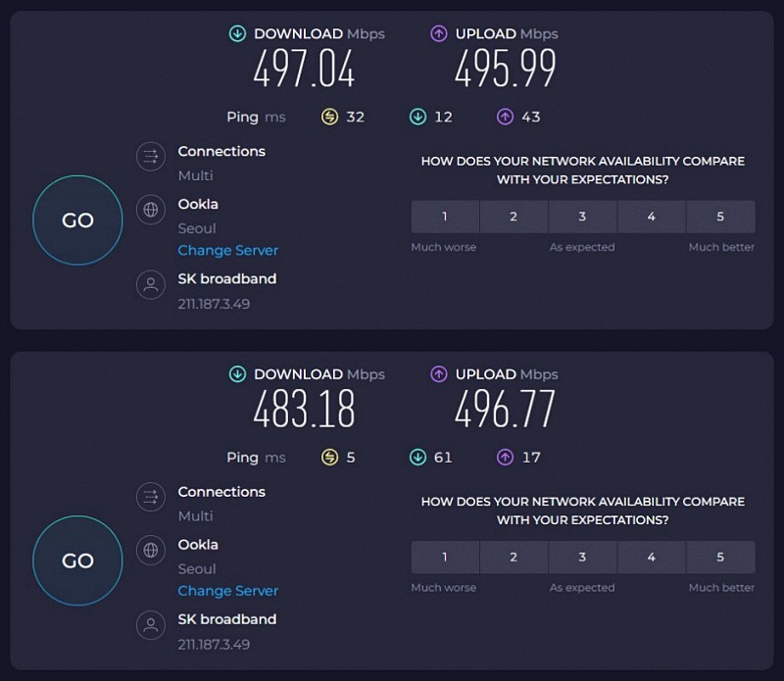Click Change Server link in the 483.18 panel

click(227, 591)
